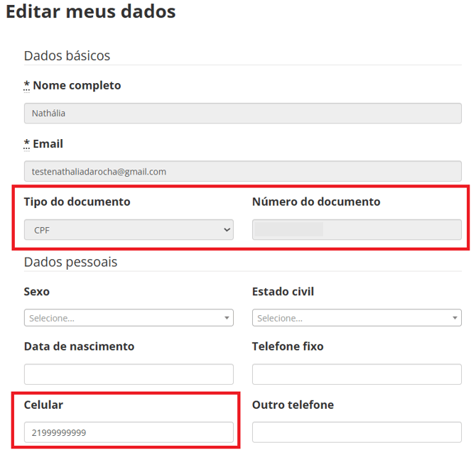The width and height of the screenshot is (476, 450).
Task: Focus the Nome completo input field
Action: tap(242, 113)
